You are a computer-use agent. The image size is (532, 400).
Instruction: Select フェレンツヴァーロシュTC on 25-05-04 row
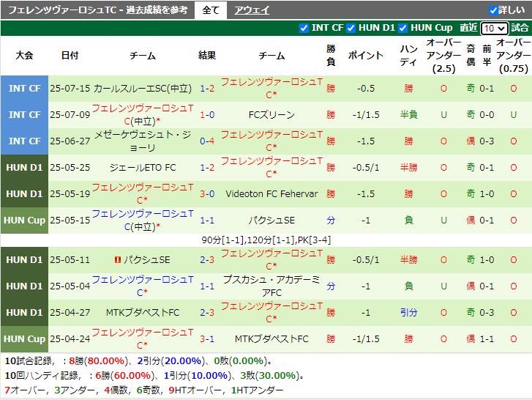pos(143,286)
